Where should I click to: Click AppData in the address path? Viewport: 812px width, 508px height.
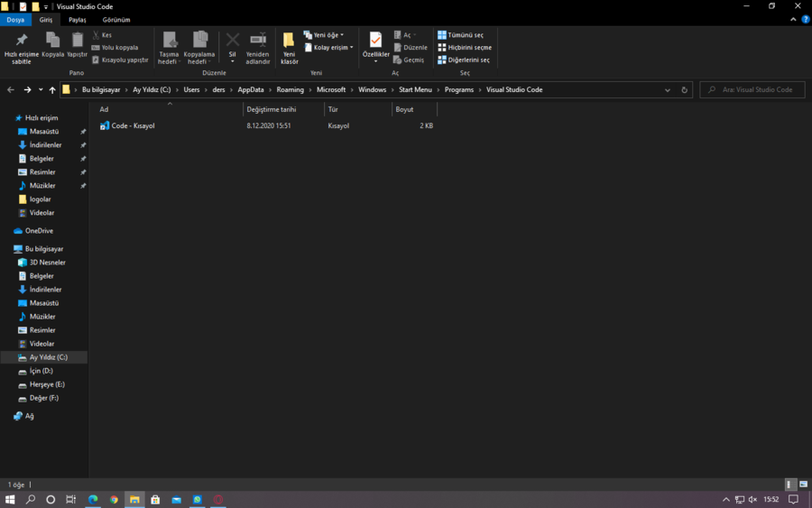[251, 89]
